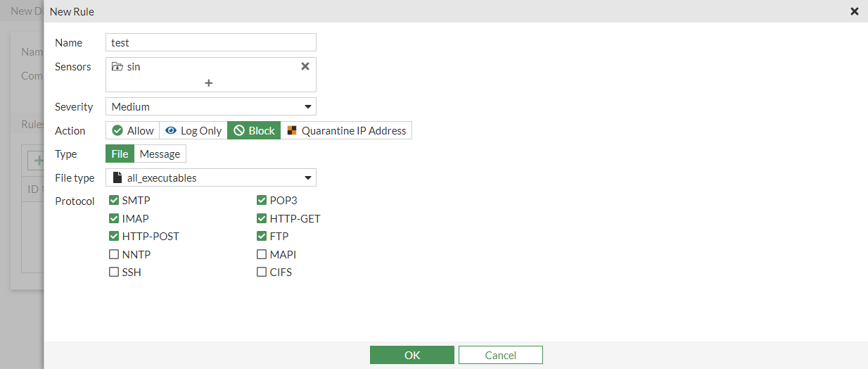Viewport: 868px width, 369px height.
Task: Remove the sin sensor with the X icon
Action: point(305,66)
